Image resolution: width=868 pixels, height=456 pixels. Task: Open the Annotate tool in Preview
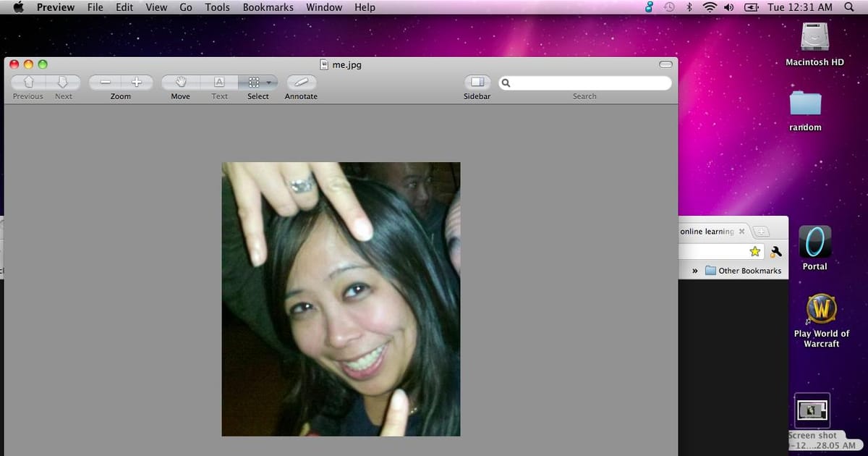click(x=300, y=83)
